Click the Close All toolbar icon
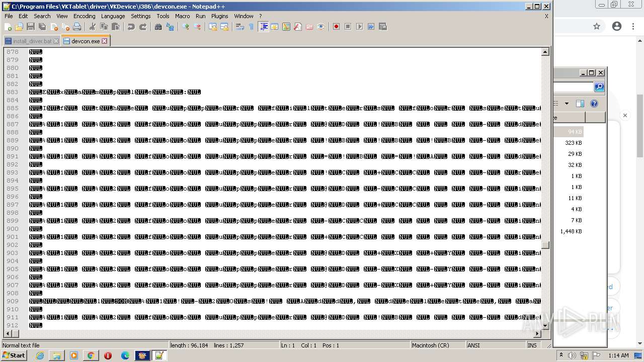 [65, 27]
